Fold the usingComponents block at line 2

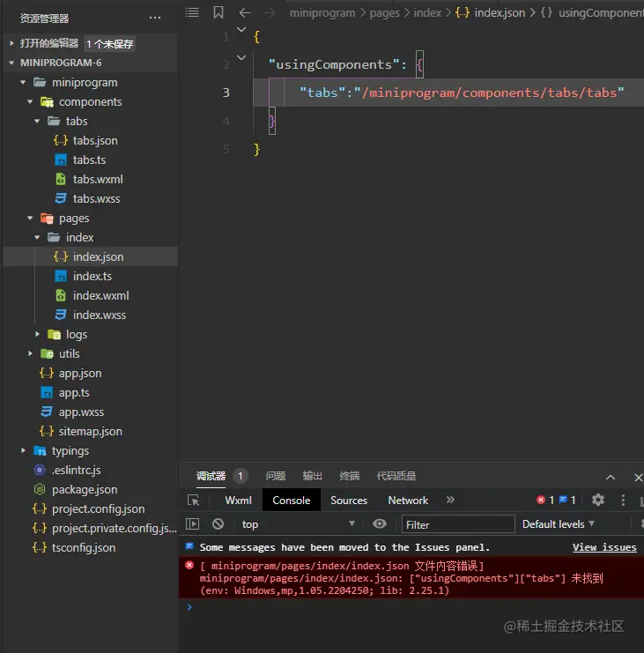[x=241, y=57]
